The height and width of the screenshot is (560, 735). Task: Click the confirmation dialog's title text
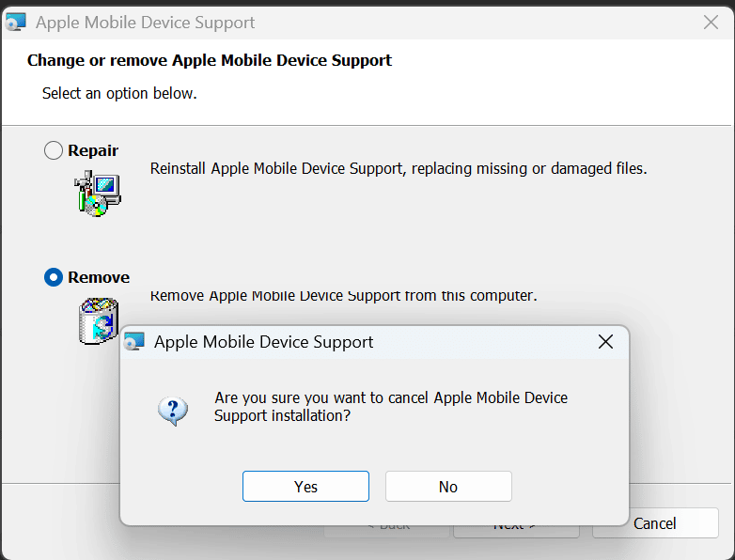[x=263, y=342]
